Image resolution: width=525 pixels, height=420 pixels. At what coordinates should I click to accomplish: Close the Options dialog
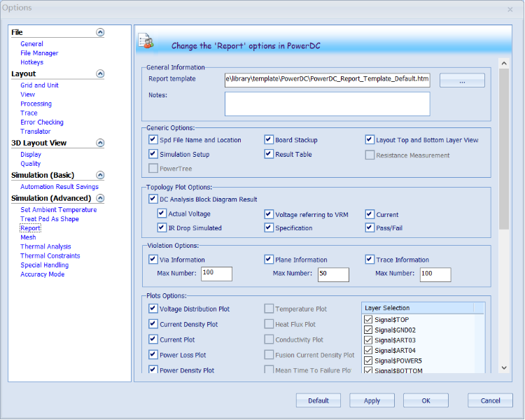coord(510,9)
